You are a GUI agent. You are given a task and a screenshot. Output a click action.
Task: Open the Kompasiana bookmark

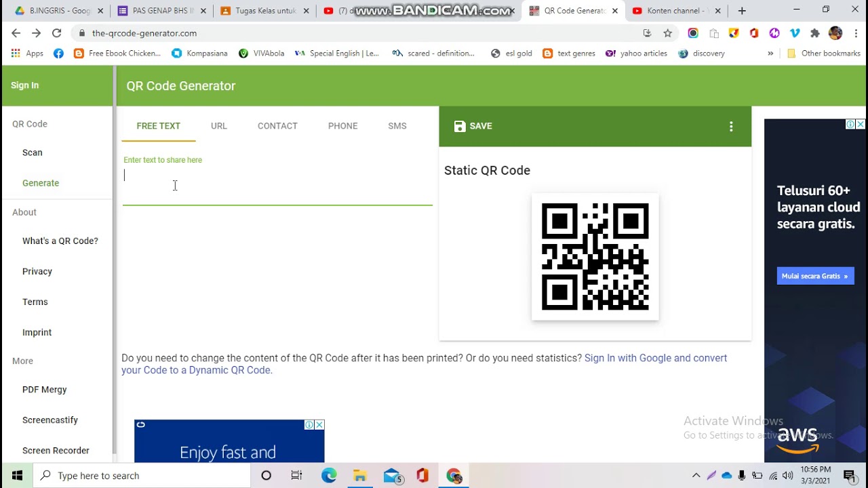coord(199,54)
